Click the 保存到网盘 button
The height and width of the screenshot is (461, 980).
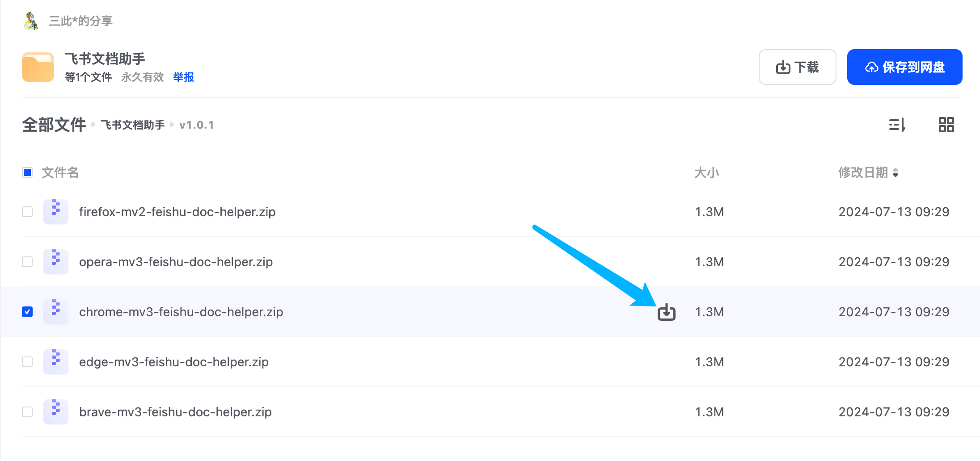click(x=904, y=67)
